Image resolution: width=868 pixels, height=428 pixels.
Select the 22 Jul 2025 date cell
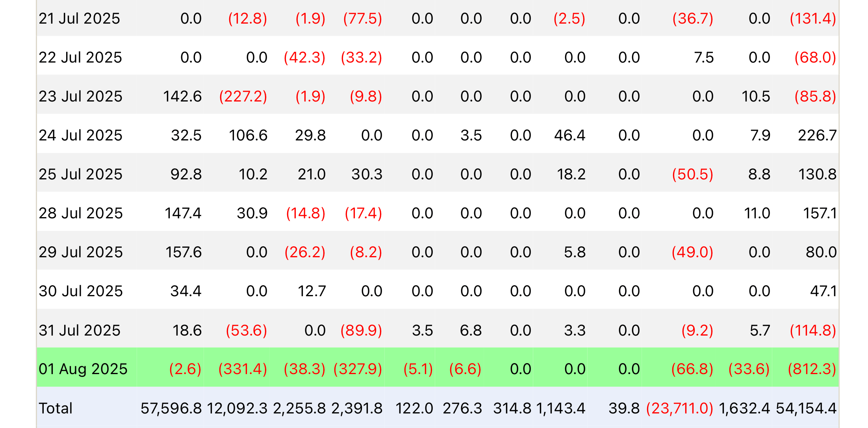(80, 57)
